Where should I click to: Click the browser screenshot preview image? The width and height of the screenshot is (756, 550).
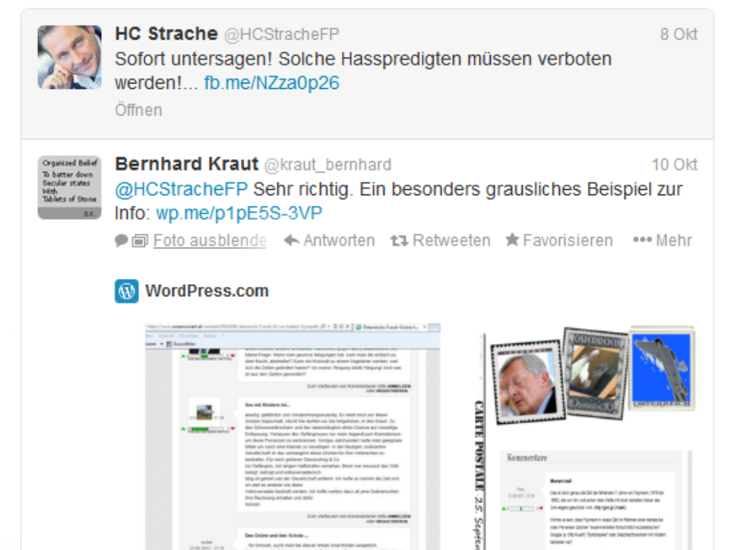pyautogui.click(x=293, y=436)
